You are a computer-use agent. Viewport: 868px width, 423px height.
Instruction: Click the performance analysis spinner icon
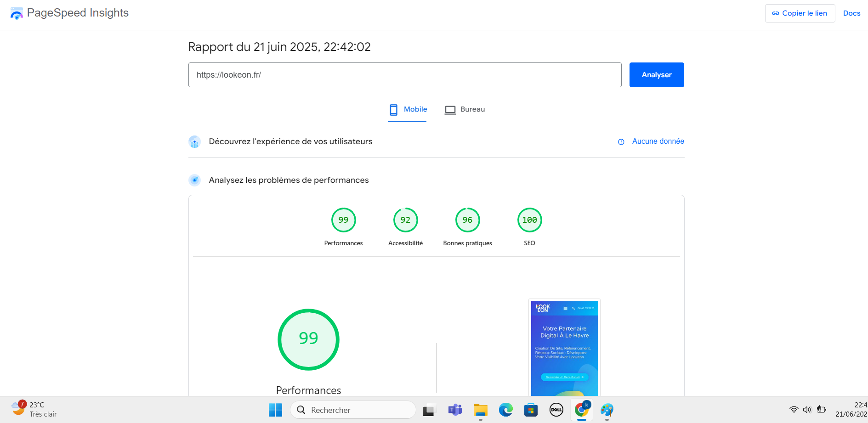[x=195, y=180]
